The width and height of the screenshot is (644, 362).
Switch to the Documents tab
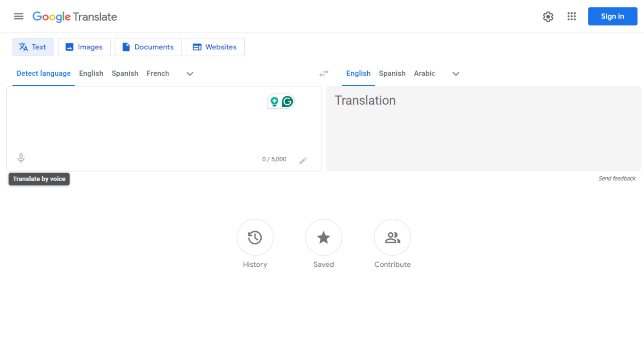tap(148, 47)
